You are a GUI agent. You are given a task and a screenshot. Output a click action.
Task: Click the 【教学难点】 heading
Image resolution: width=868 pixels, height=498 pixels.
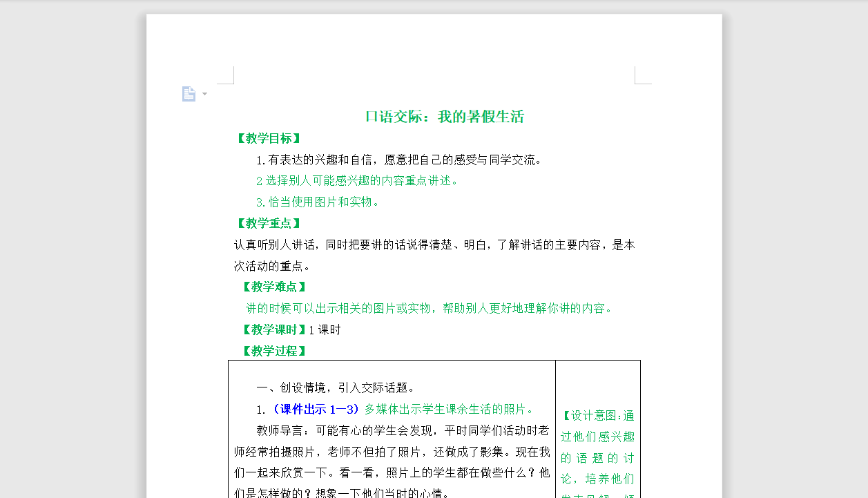pyautogui.click(x=274, y=287)
